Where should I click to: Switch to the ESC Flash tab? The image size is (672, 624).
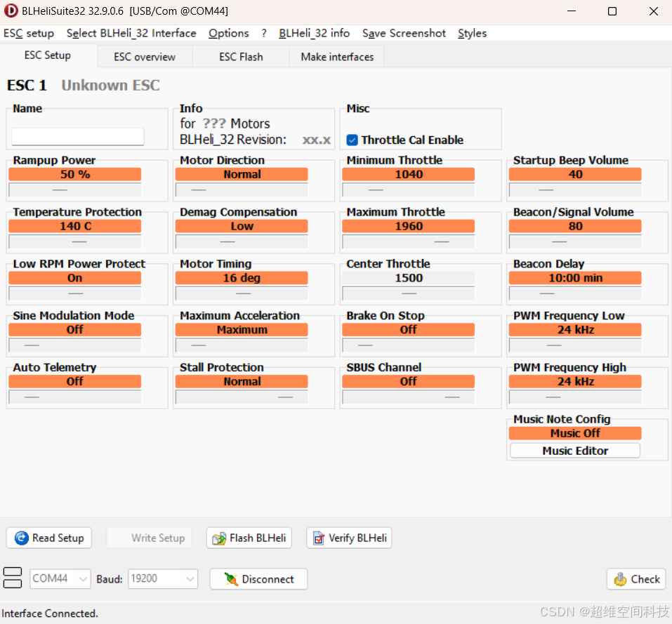(x=241, y=57)
